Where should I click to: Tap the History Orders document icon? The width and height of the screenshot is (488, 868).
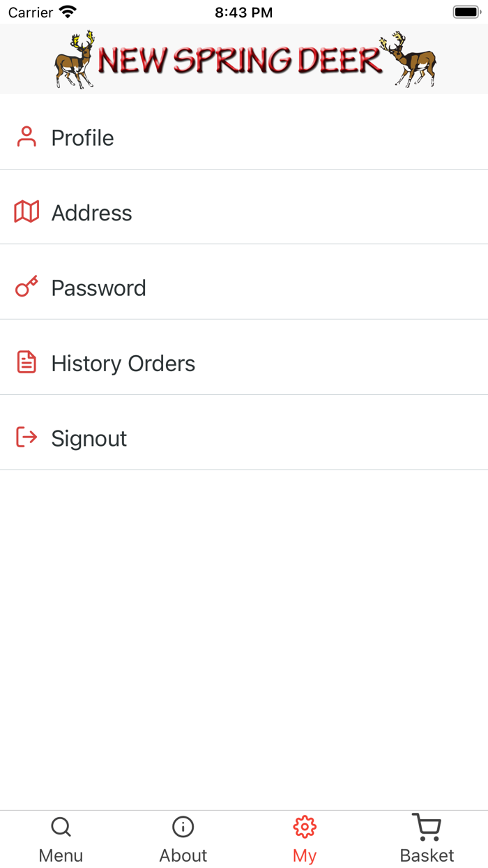click(x=26, y=362)
